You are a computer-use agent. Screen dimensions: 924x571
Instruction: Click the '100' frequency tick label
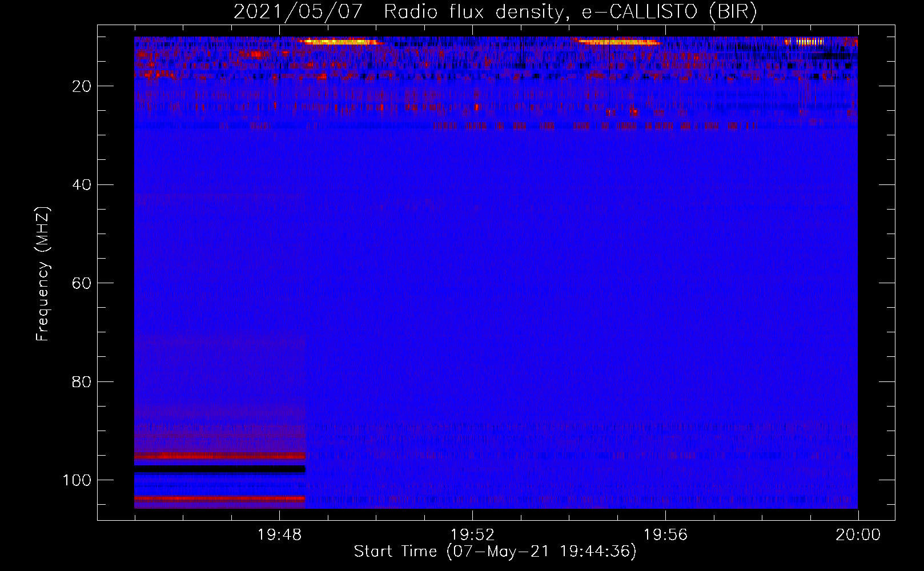[x=77, y=480]
